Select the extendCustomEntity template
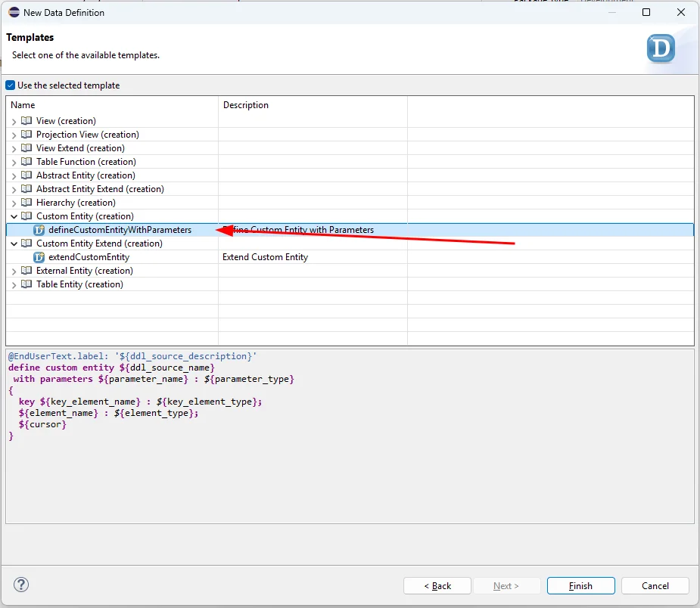700x608 pixels. click(x=89, y=257)
